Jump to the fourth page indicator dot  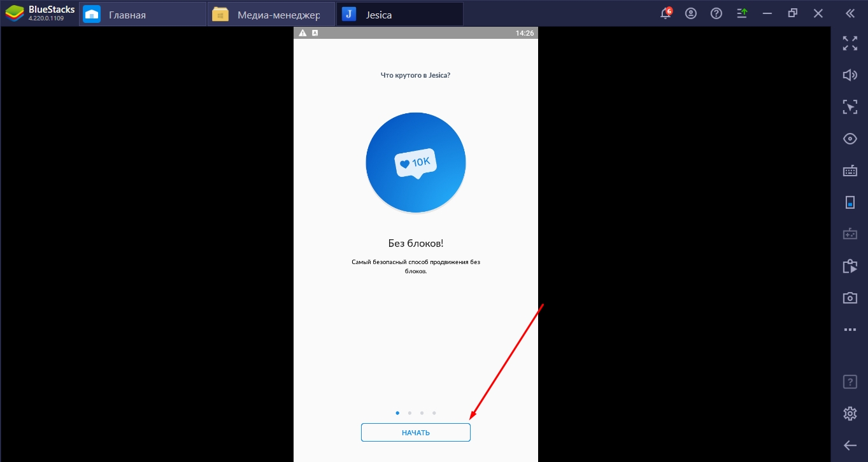(434, 413)
